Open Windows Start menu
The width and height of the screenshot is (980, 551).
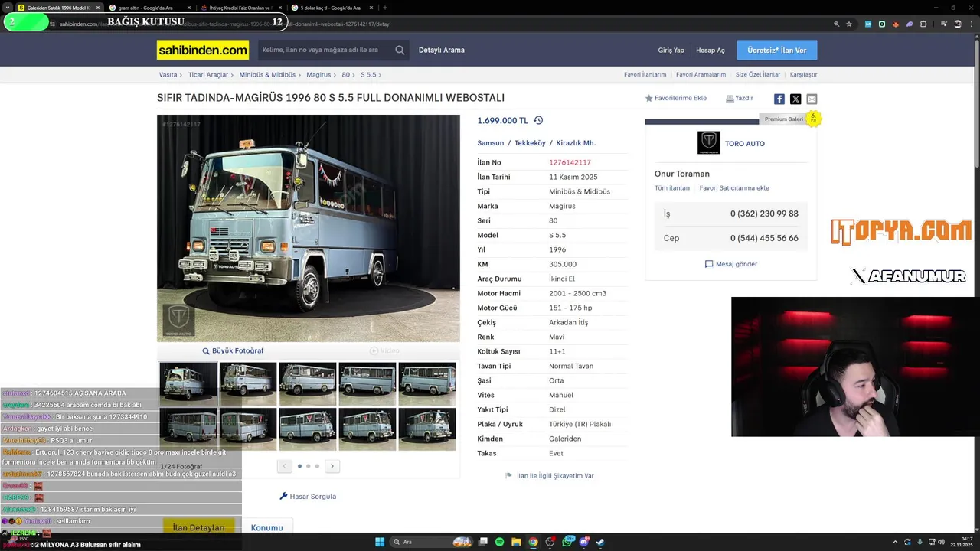[x=379, y=542]
